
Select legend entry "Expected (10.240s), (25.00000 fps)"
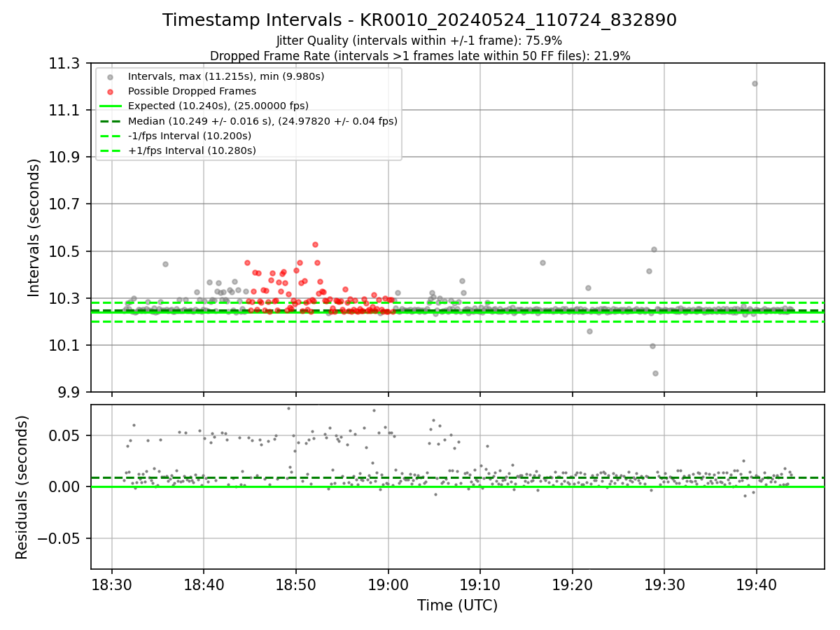[x=218, y=106]
